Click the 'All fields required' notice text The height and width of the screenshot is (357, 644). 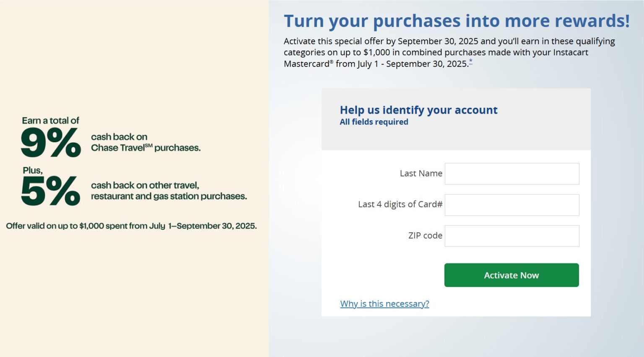tap(374, 122)
